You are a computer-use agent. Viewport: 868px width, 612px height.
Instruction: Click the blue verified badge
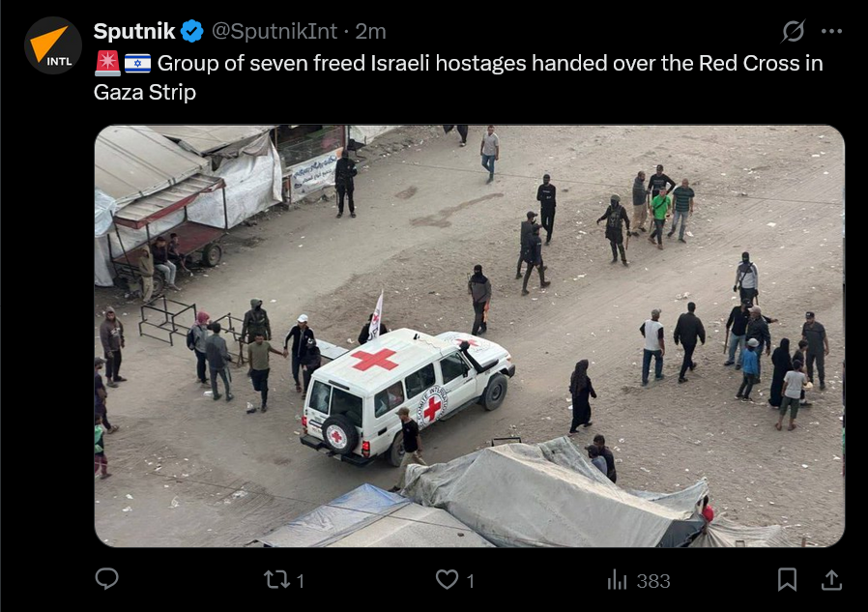(192, 31)
